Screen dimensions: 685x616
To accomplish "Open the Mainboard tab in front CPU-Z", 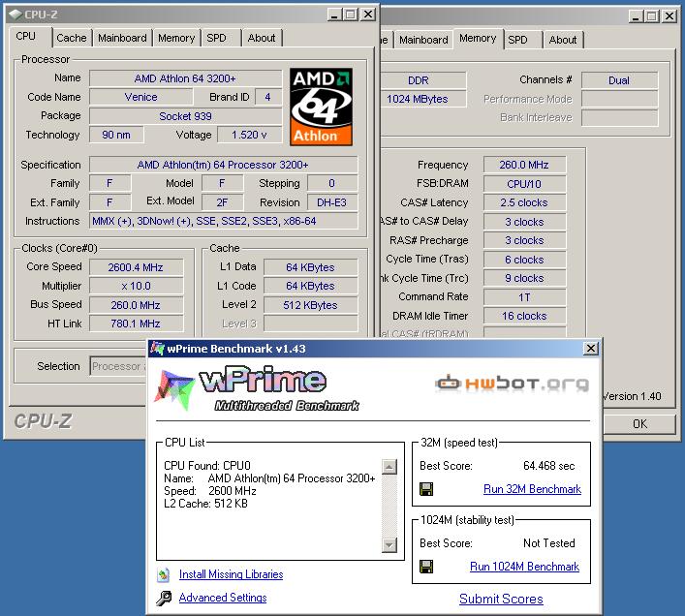I will tap(122, 38).
